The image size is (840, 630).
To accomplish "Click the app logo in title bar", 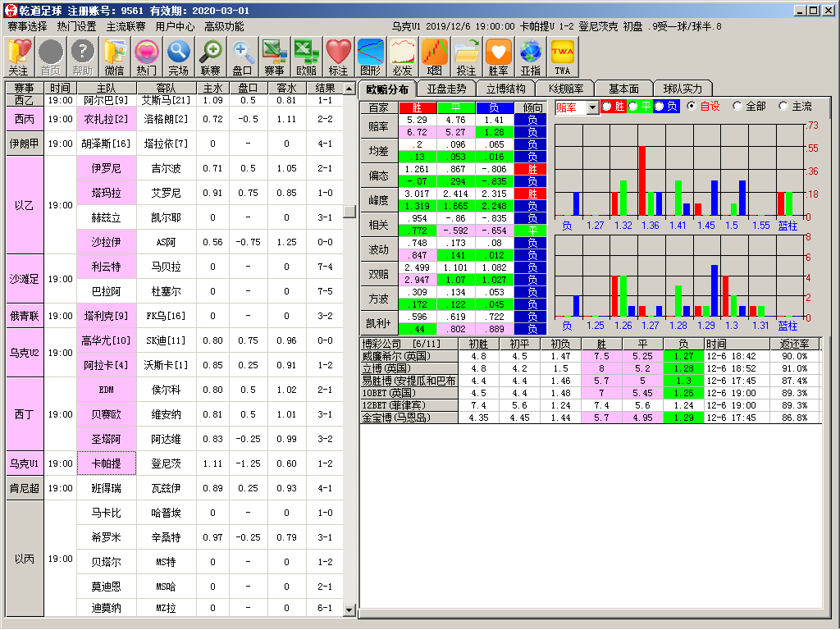I will click(10, 10).
